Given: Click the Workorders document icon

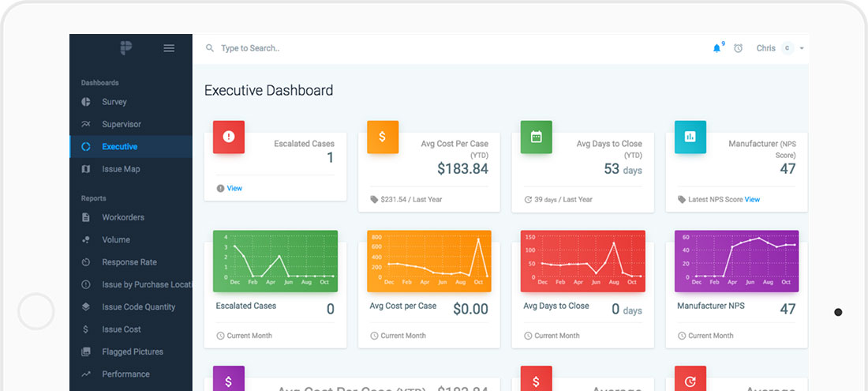Looking at the screenshot, I should coord(86,217).
